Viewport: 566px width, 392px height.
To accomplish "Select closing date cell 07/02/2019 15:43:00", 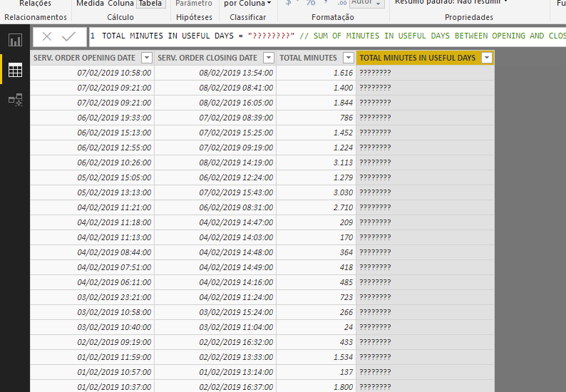I will tap(215, 192).
